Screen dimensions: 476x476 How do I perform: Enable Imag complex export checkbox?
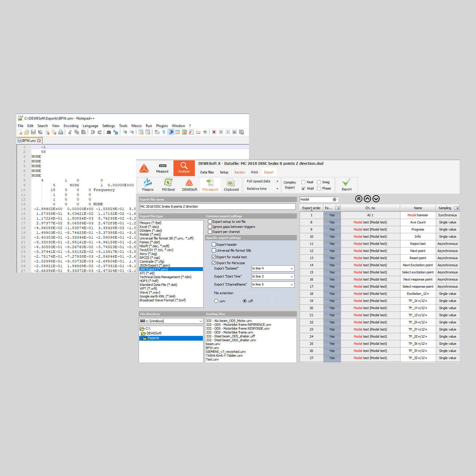(x=319, y=182)
